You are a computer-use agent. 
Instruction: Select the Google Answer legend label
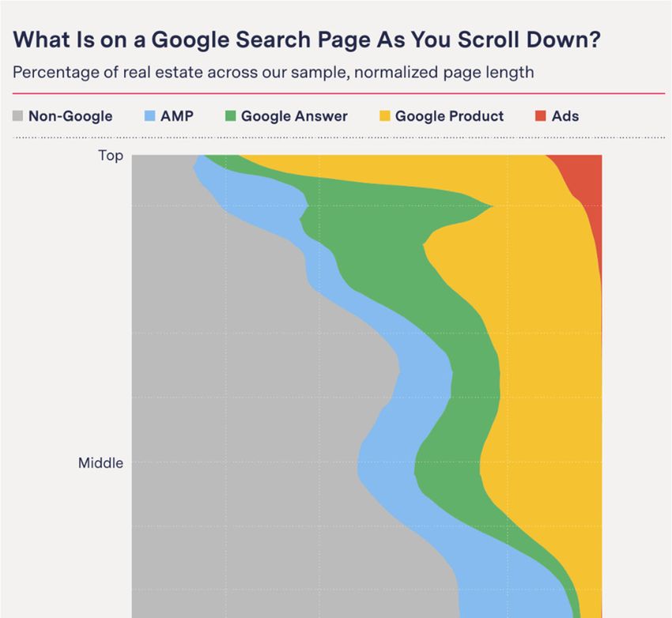click(x=294, y=116)
